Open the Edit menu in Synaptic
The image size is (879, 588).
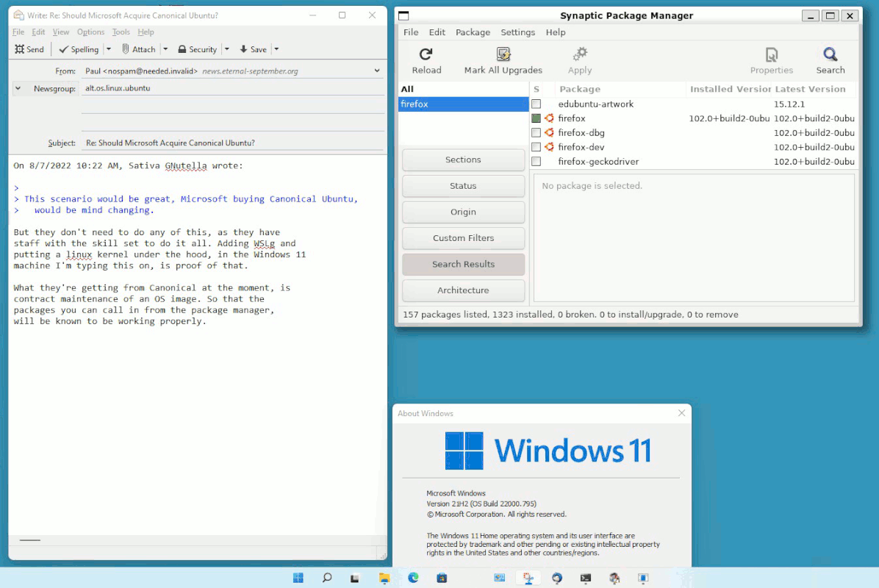pyautogui.click(x=437, y=32)
